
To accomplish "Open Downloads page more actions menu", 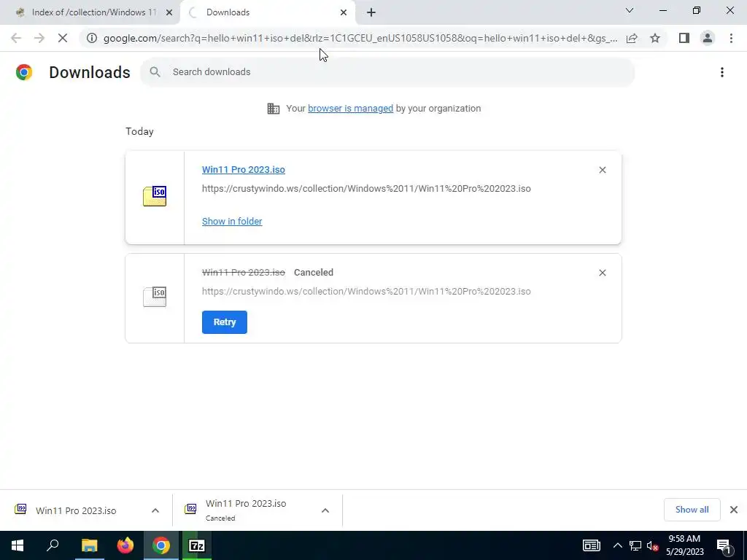I will tap(721, 72).
